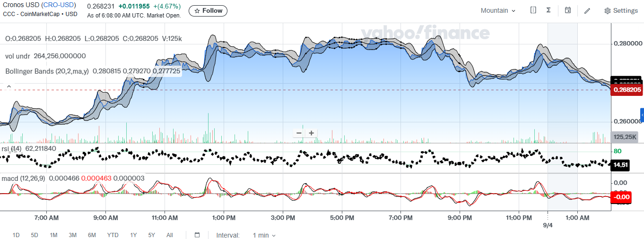This screenshot has height=239, width=644.
Task: Zoom out with the minus button
Action: pyautogui.click(x=299, y=133)
